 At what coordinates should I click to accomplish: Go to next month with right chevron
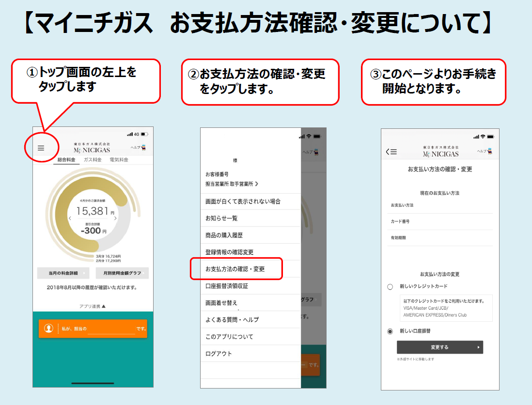115,218
